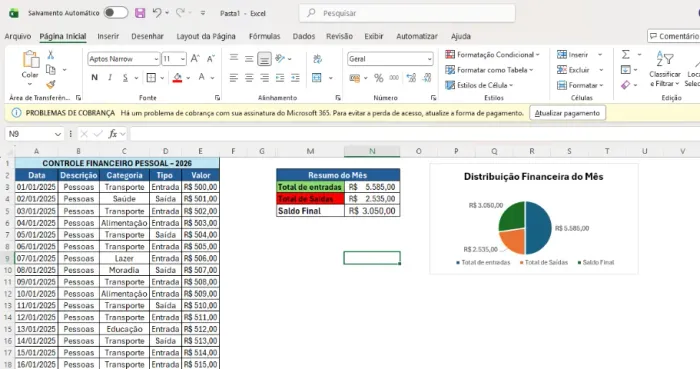The height and width of the screenshot is (369, 700).
Task: Open the Formatar cells menu
Action: tap(580, 85)
